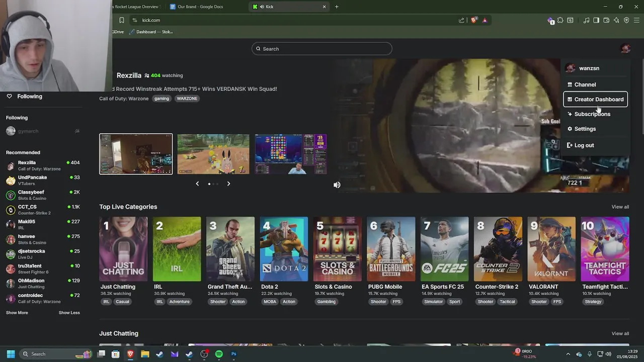This screenshot has width=644, height=362.
Task: Open controldec channel in sidebar
Action: point(43,298)
